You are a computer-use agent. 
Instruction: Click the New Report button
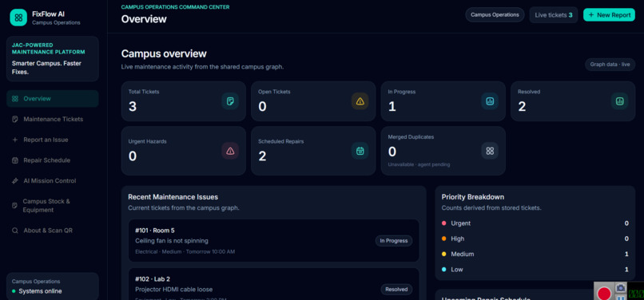[609, 15]
